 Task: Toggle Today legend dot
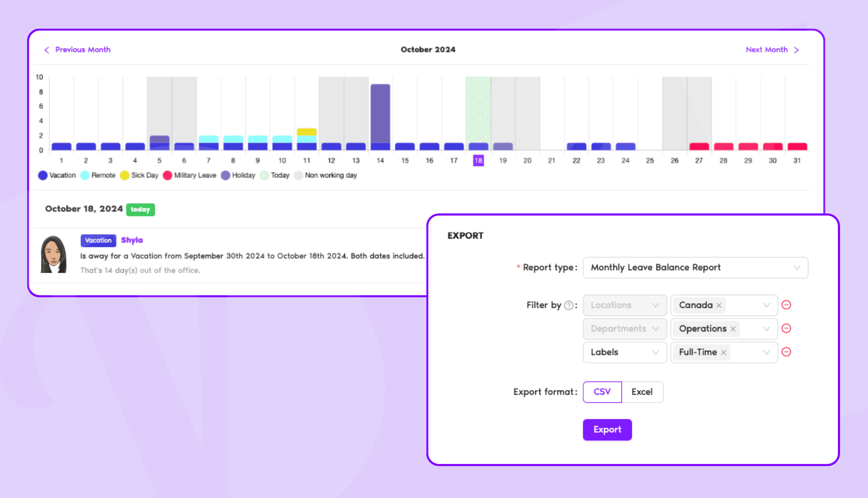coord(264,175)
